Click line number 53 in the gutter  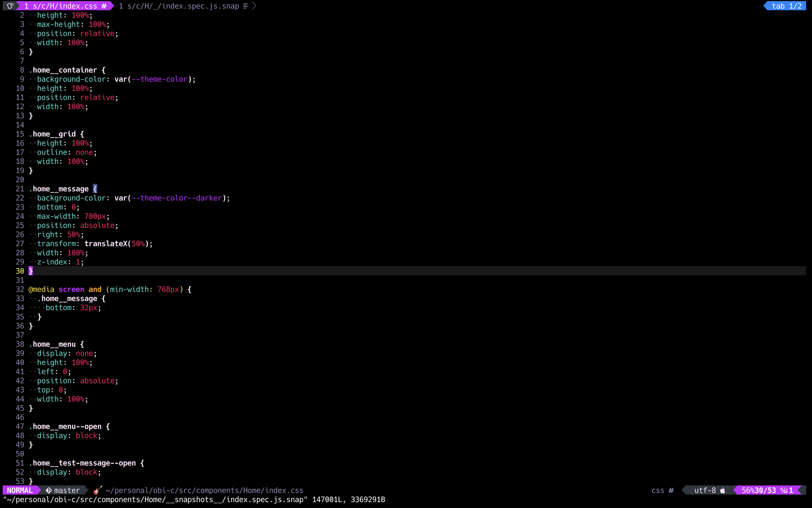click(20, 481)
